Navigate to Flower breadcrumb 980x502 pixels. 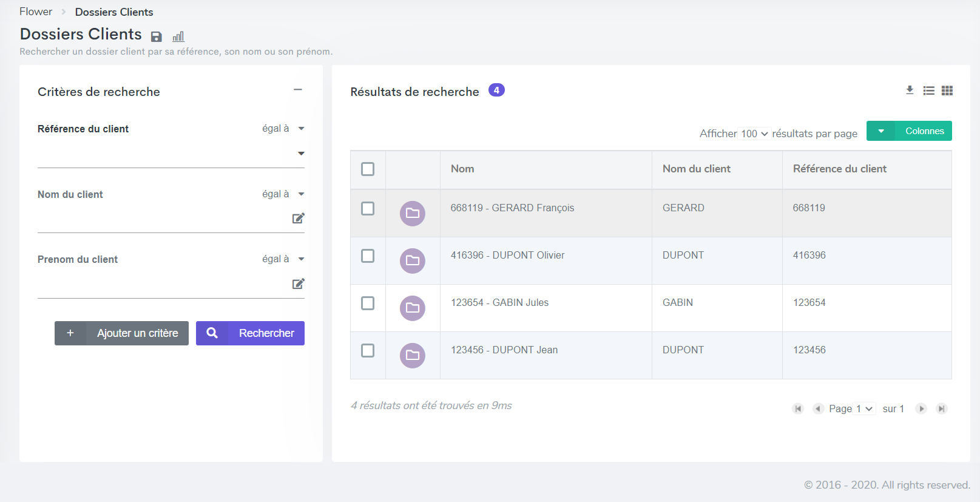36,12
